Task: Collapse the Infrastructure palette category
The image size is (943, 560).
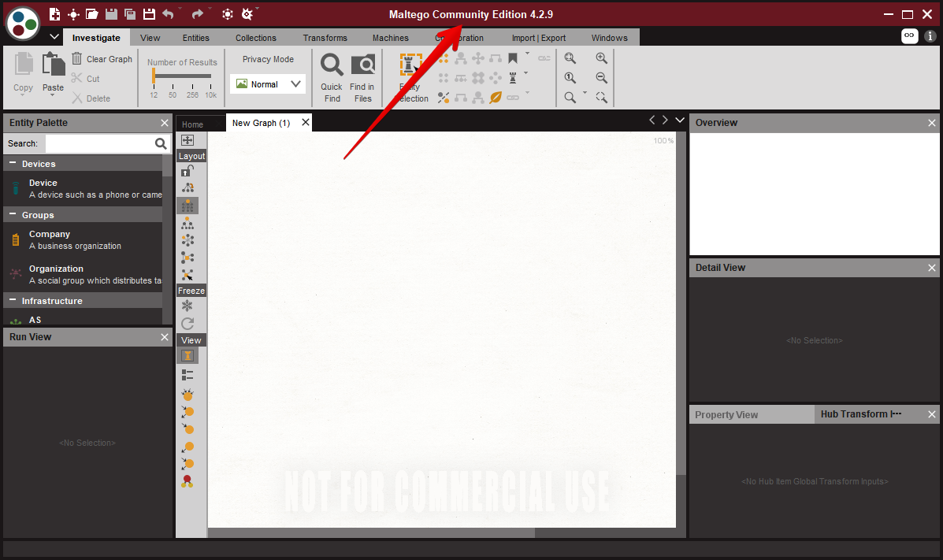Action: (x=13, y=301)
